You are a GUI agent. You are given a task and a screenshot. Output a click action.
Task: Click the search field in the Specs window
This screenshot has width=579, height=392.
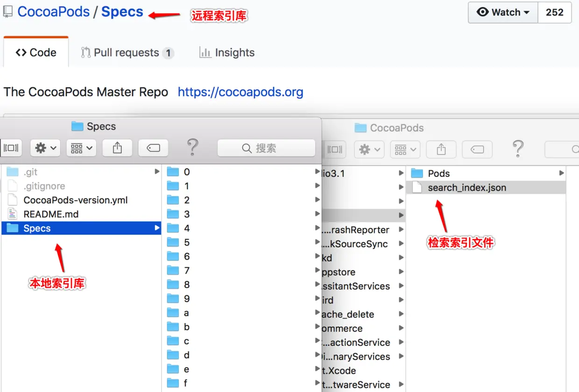pos(266,147)
